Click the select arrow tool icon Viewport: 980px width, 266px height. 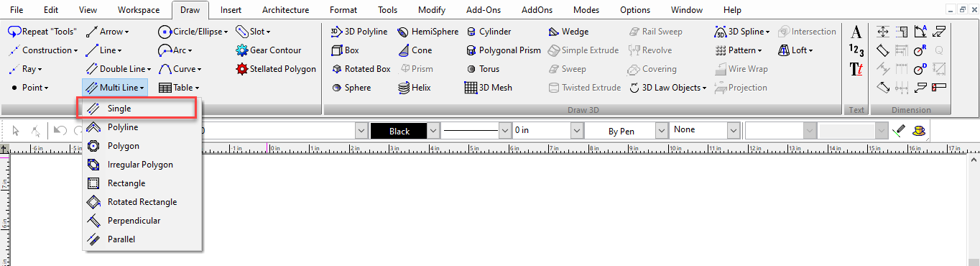click(16, 131)
